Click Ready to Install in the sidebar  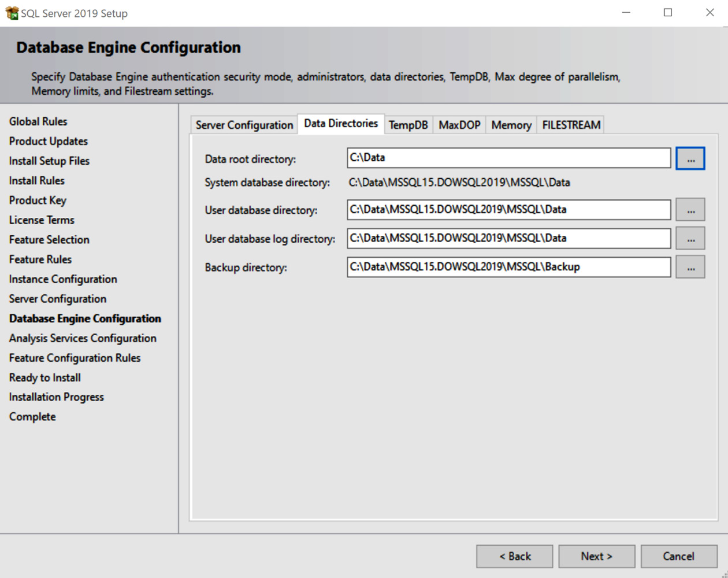click(x=44, y=377)
